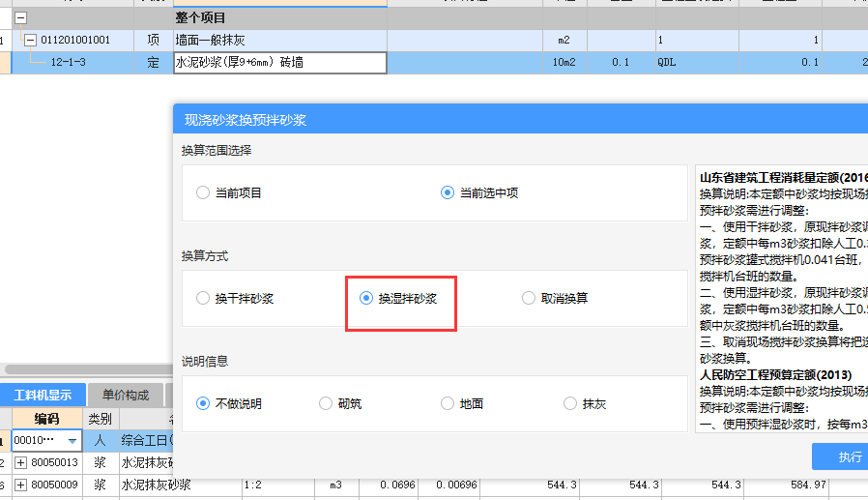The image size is (868, 500).
Task: Select the 12-1-3 quota row code
Action: tap(68, 63)
